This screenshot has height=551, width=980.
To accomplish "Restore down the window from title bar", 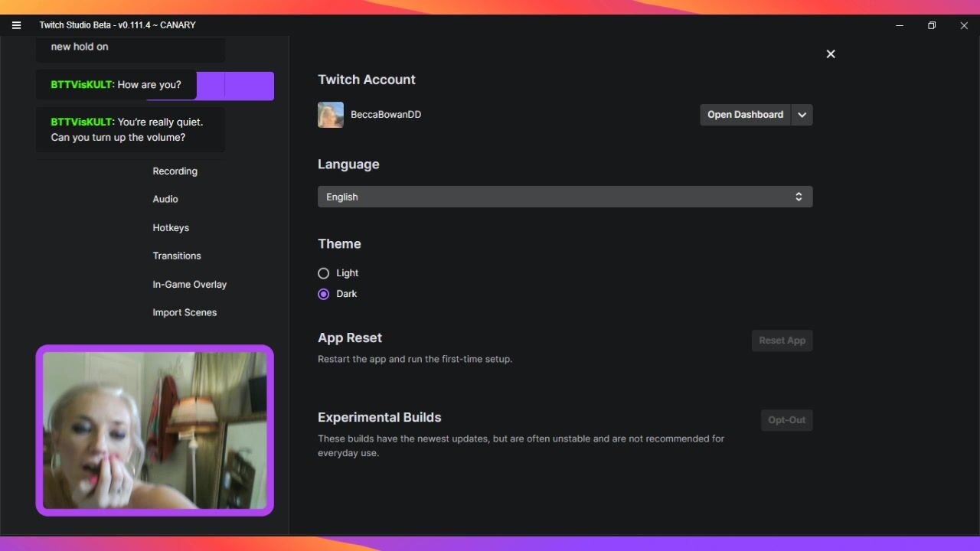I will 932,25.
